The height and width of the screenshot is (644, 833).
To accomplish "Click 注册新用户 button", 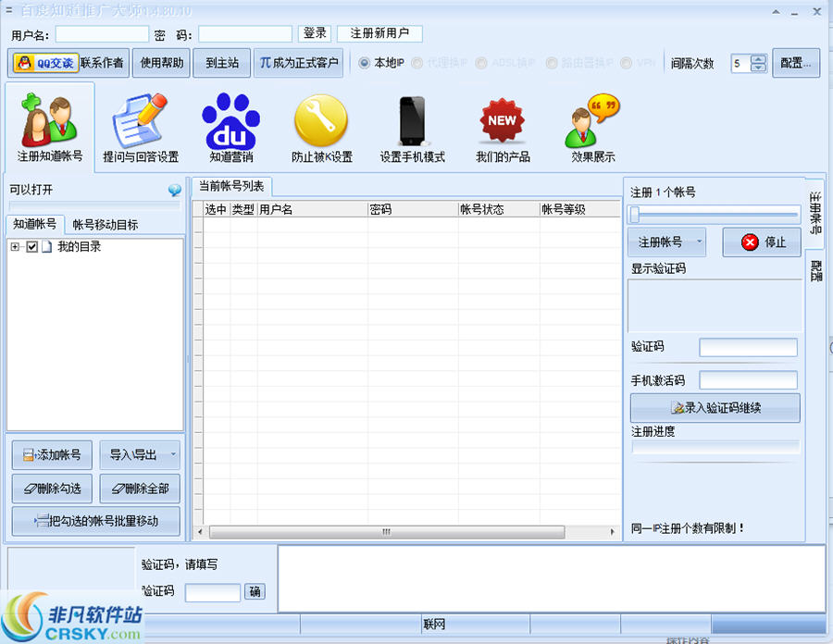I will [x=379, y=33].
